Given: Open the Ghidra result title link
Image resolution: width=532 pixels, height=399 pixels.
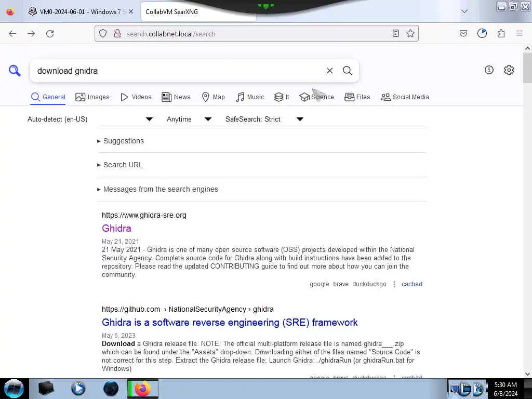Looking at the screenshot, I should point(116,229).
